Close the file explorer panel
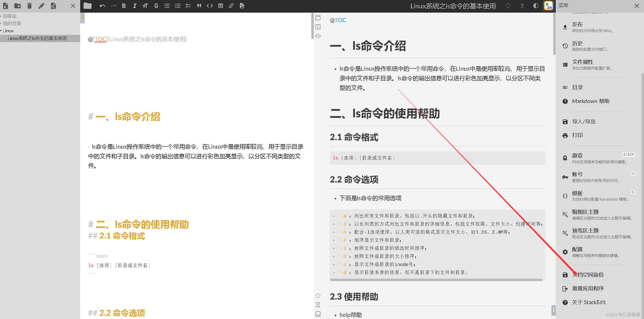This screenshot has width=644, height=319. 73,6
